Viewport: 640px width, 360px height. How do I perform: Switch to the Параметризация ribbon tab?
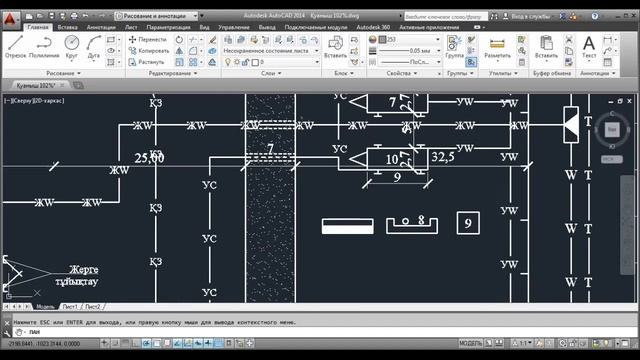coord(168,27)
